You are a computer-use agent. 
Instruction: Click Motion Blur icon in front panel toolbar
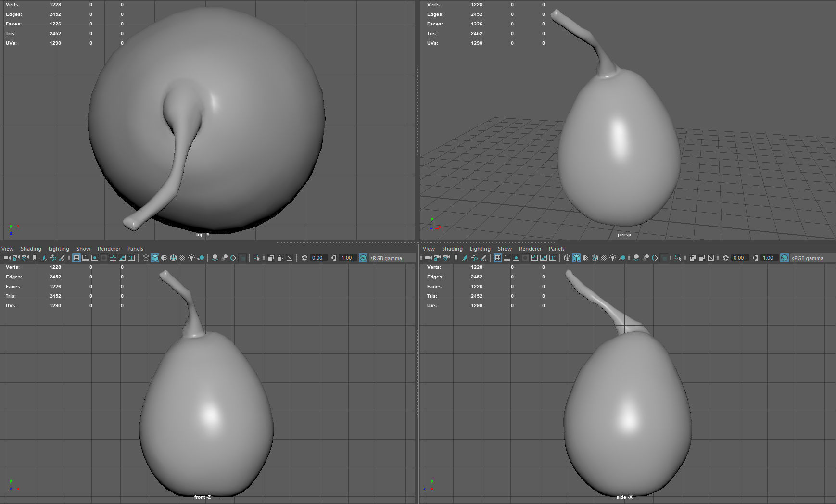(x=225, y=258)
